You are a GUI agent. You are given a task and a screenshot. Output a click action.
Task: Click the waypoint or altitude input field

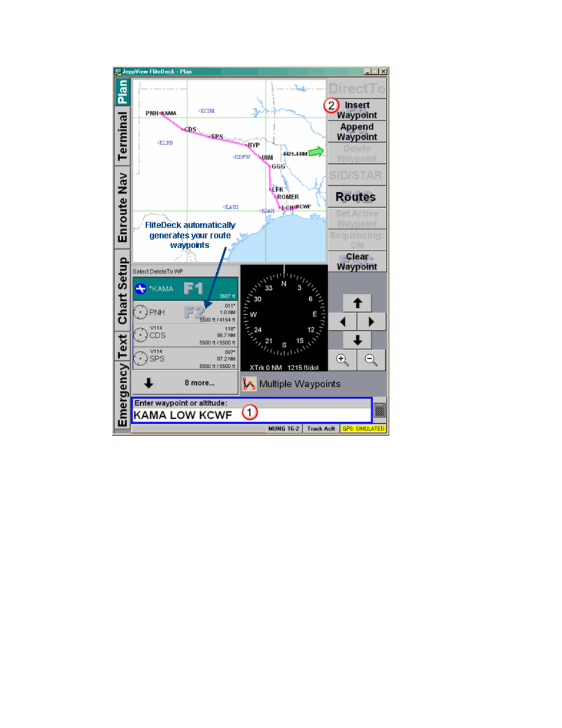pos(252,415)
